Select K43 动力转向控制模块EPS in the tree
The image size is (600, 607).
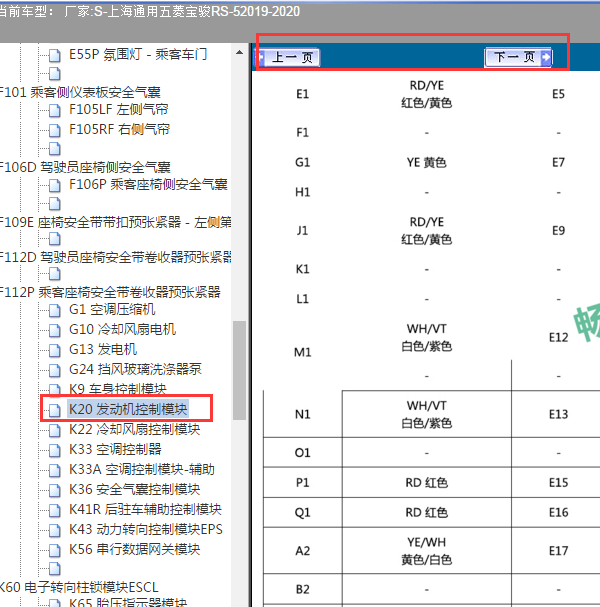click(x=146, y=529)
